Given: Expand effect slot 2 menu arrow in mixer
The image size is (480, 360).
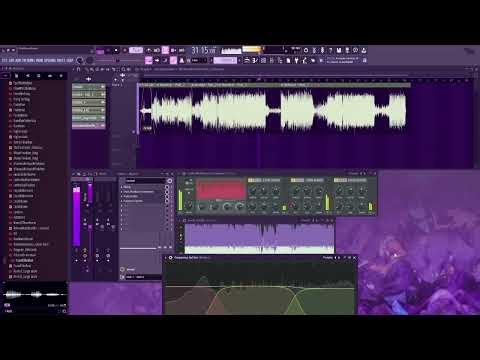Looking at the screenshot, I should click(x=122, y=192).
